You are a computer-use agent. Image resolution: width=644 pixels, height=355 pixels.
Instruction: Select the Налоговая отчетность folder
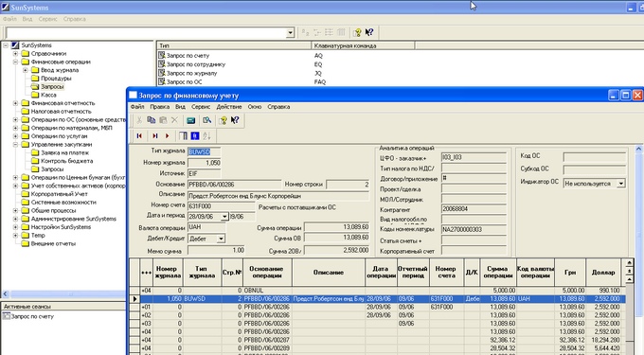tap(56, 111)
